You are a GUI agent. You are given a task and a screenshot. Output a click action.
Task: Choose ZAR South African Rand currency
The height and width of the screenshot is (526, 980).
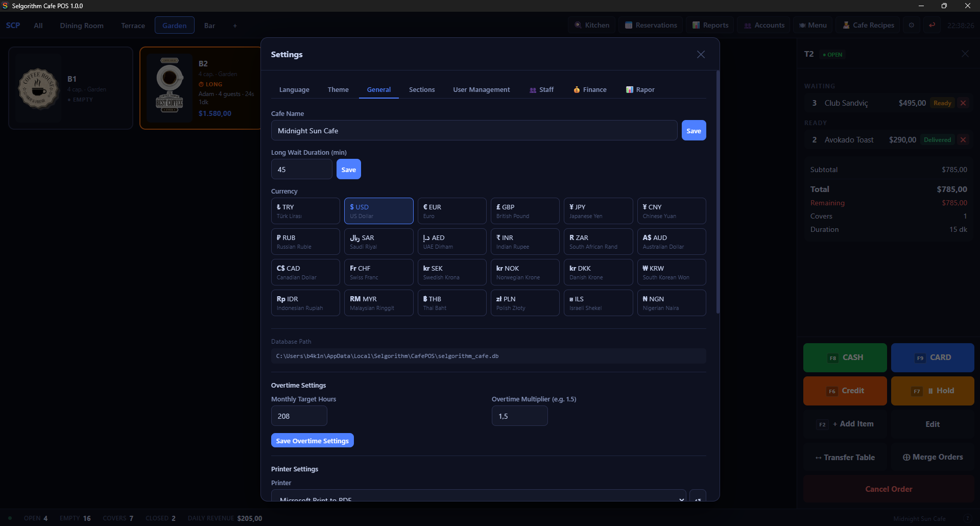[599, 242]
